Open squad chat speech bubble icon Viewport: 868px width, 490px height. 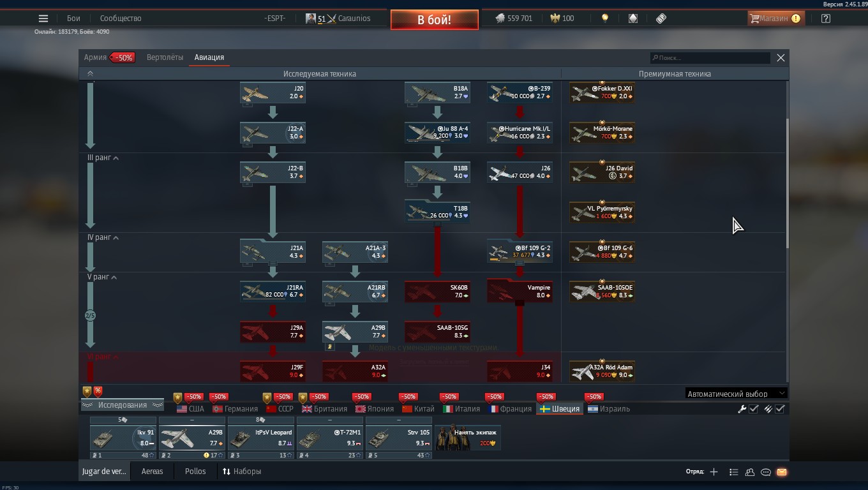point(766,472)
